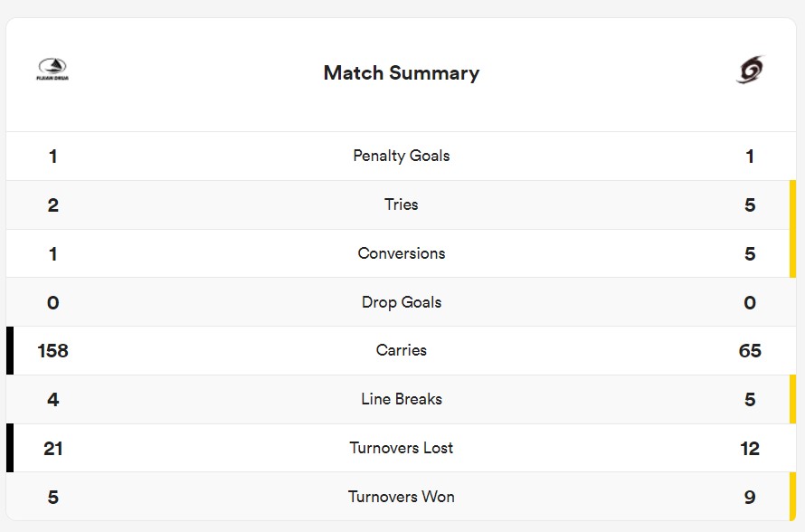Image resolution: width=805 pixels, height=532 pixels.
Task: Select the Carries stat label
Action: point(402,350)
